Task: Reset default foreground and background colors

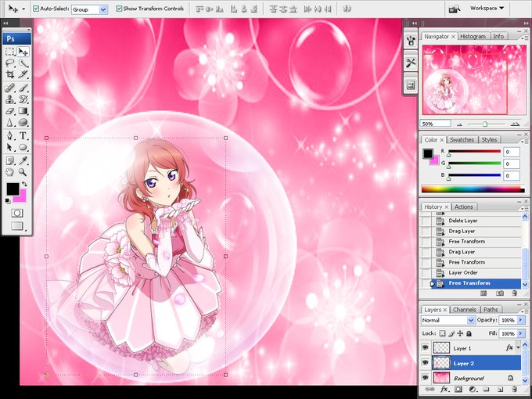Action: (8, 201)
